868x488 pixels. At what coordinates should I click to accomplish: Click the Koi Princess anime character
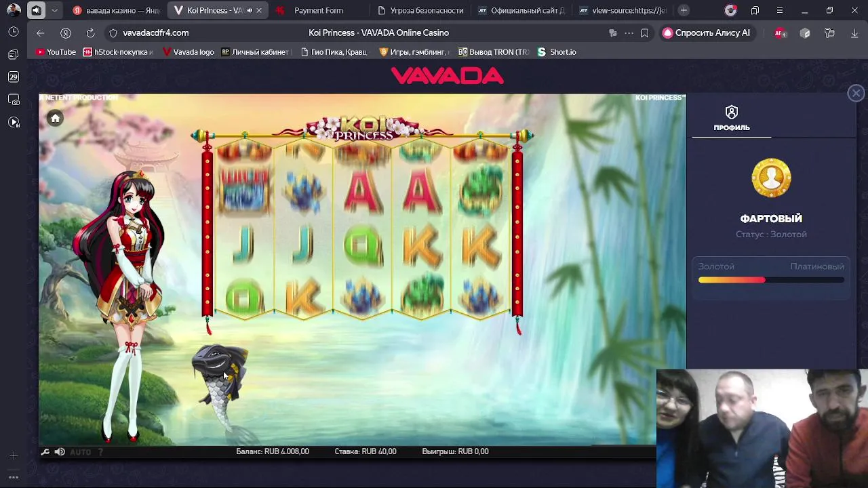click(x=124, y=305)
